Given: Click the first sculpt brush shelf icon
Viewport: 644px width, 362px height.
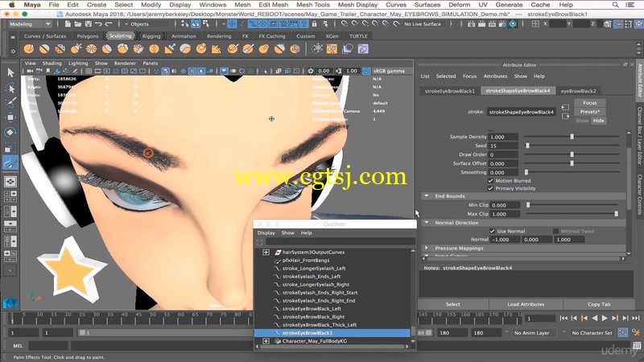Looking at the screenshot, I should click(29, 49).
